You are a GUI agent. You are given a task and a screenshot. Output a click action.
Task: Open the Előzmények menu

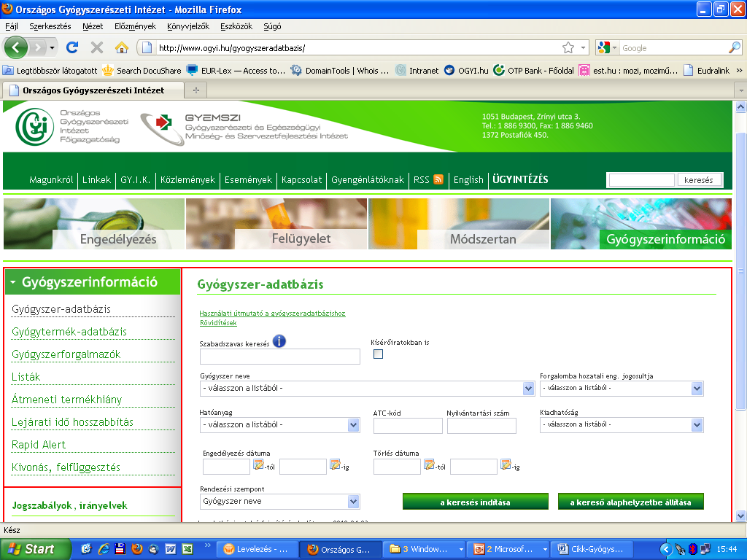[x=135, y=26]
